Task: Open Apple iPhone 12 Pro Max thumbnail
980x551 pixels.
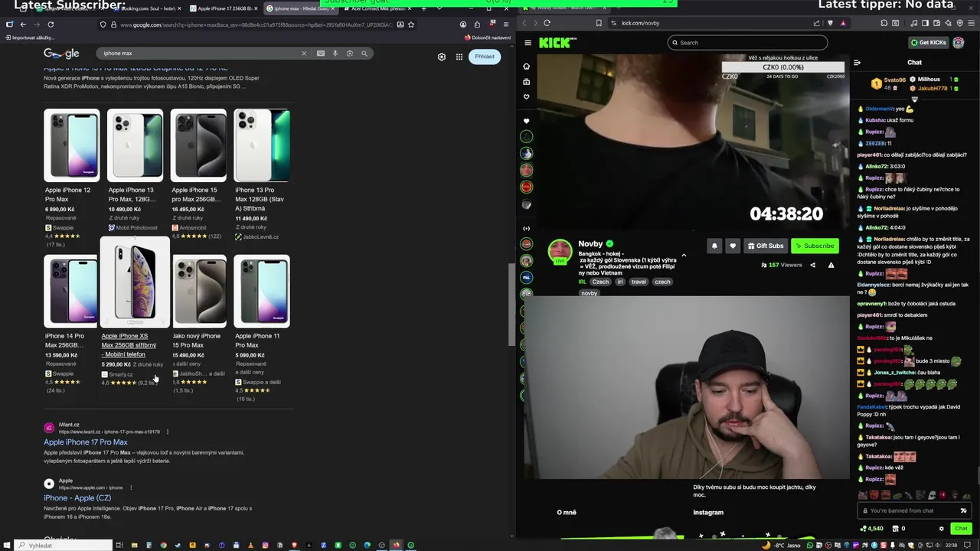Action: 71,145
